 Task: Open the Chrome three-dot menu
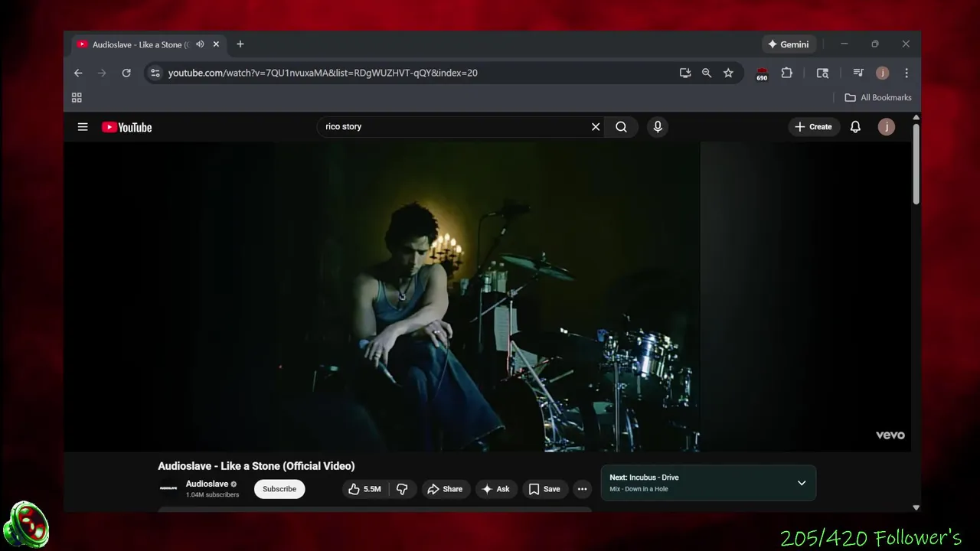tap(906, 73)
